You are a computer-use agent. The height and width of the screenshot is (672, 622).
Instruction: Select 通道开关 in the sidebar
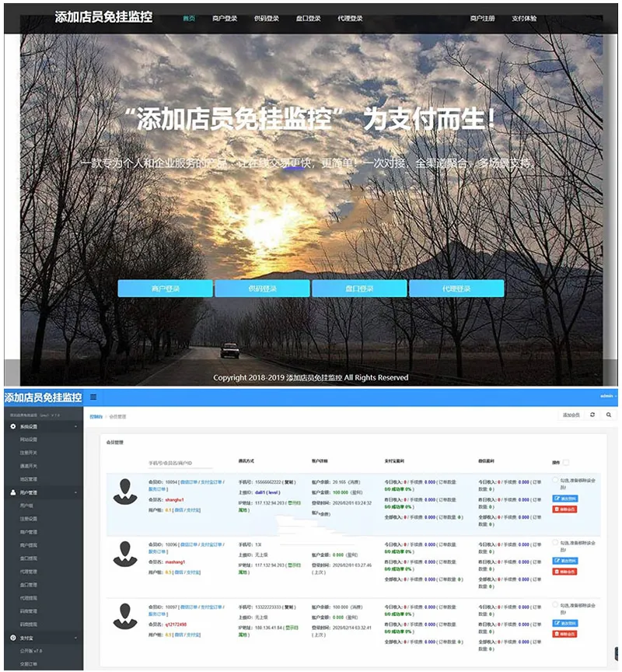tap(28, 466)
